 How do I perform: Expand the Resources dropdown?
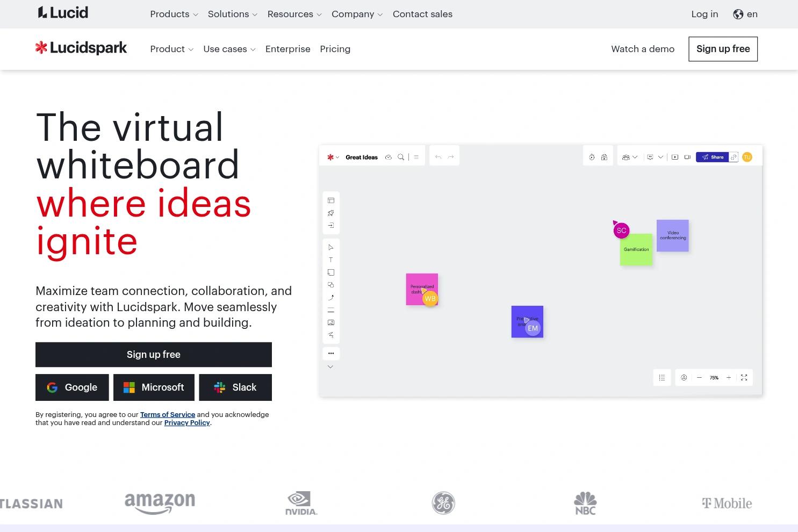[294, 14]
